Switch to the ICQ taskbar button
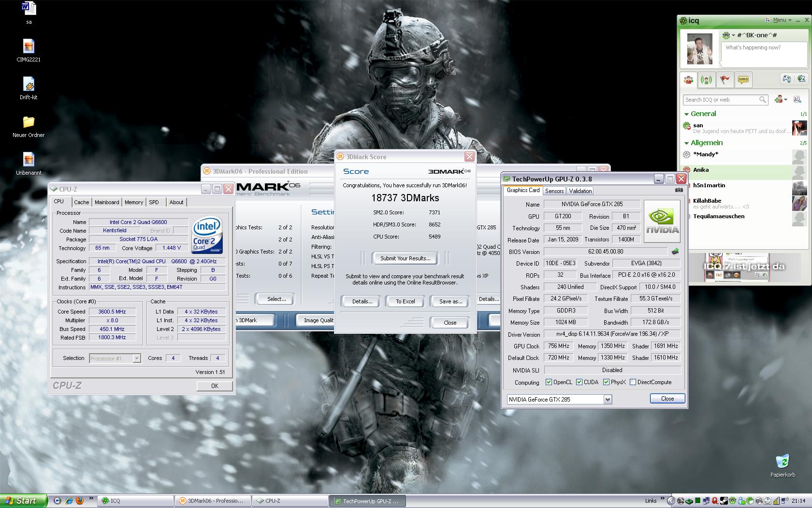The height and width of the screenshot is (508, 812). tap(136, 501)
